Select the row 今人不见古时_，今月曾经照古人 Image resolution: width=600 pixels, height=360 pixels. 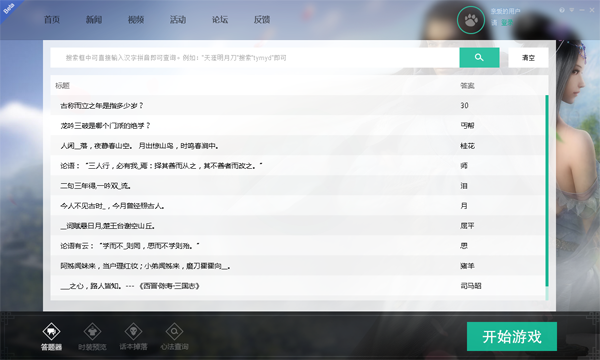tap(298, 206)
